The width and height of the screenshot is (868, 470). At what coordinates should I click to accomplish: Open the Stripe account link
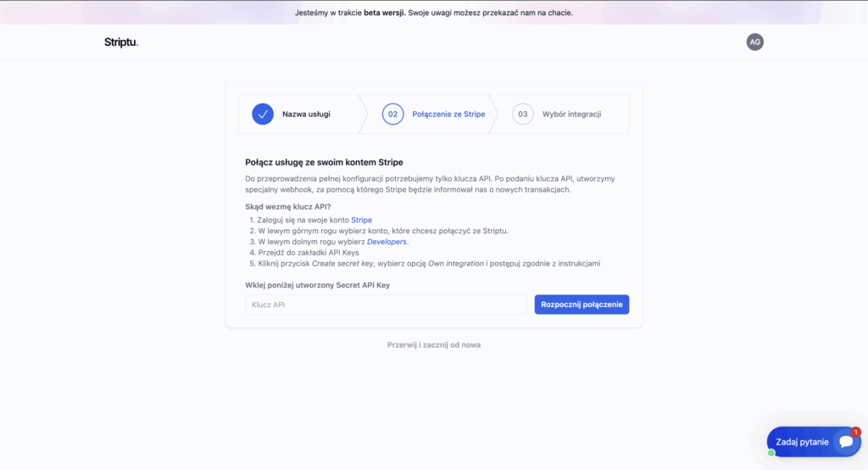361,220
